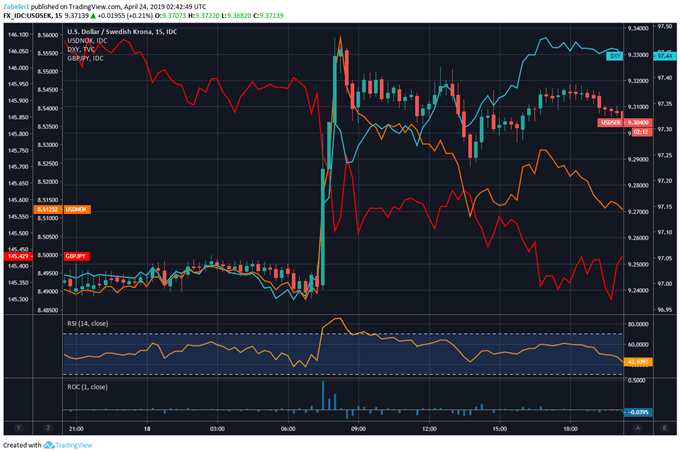This screenshot has height=454, width=680.
Task: Select the 'USDNOK, IDC' legend entry
Action: click(x=87, y=40)
